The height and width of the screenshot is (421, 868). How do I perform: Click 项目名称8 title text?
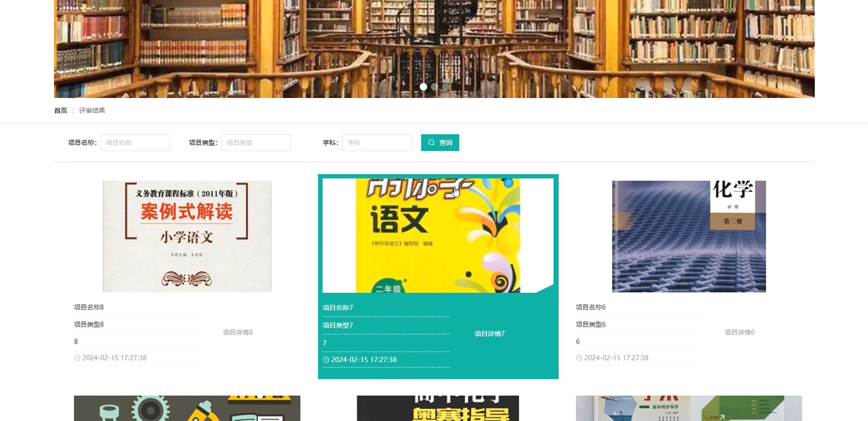tap(89, 307)
